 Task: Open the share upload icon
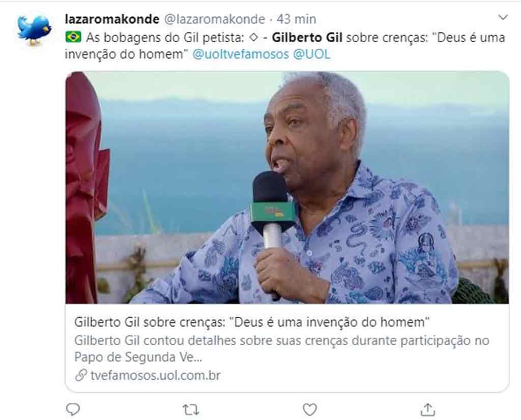tap(427, 409)
